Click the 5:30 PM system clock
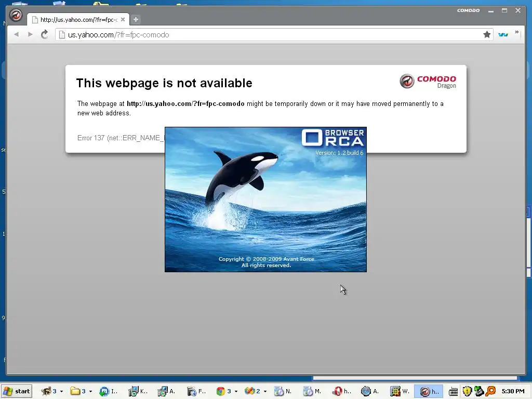 (513, 391)
